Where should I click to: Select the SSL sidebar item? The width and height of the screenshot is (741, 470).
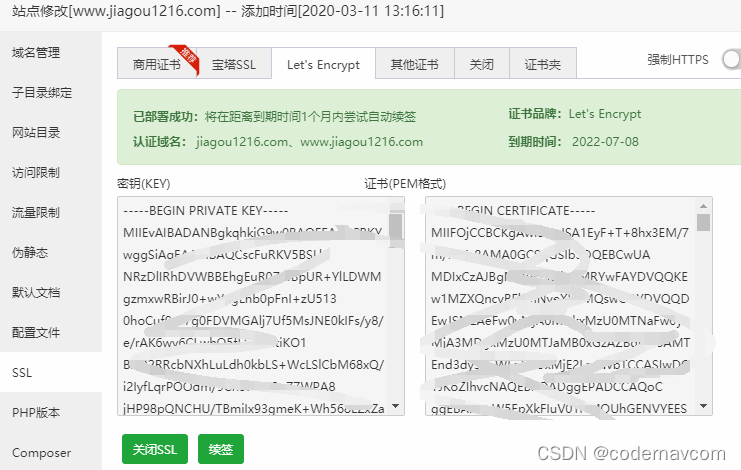[51, 372]
